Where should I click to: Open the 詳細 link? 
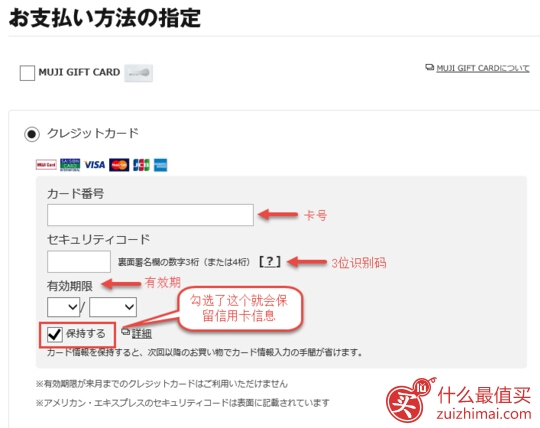[x=142, y=334]
